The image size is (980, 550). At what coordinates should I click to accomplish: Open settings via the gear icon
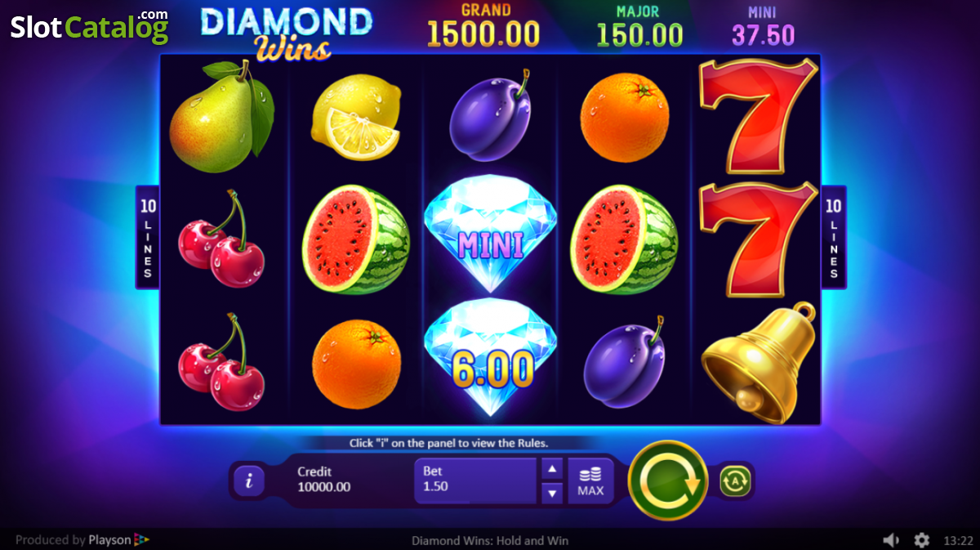coord(922,540)
